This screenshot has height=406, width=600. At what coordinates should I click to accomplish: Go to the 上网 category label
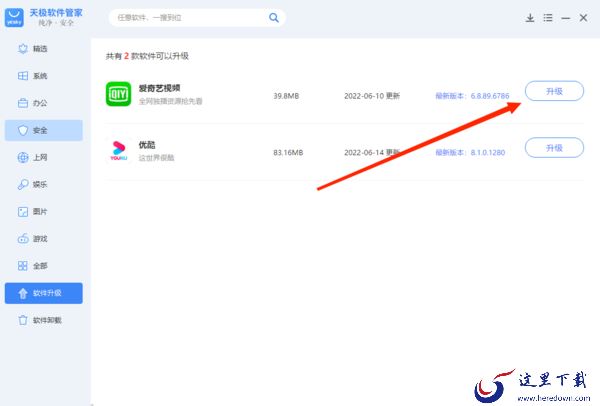[x=40, y=157]
